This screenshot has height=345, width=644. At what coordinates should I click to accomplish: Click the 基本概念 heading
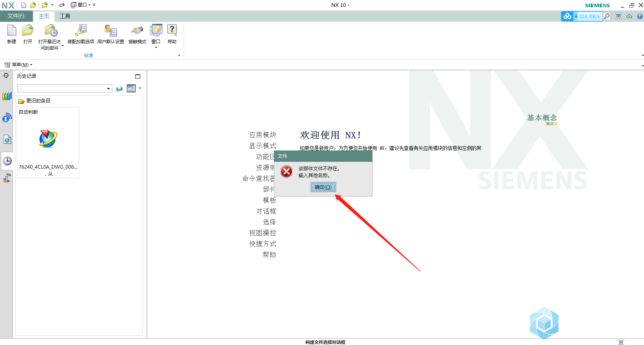click(x=542, y=118)
